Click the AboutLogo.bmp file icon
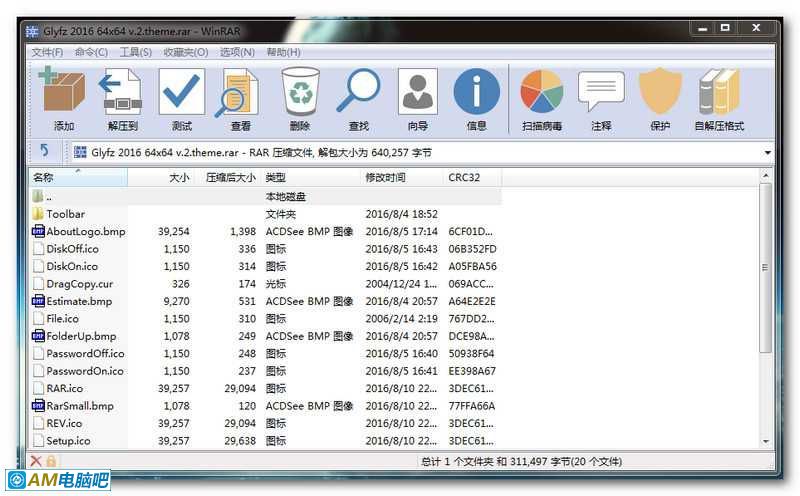The image size is (800, 496). click(x=38, y=231)
